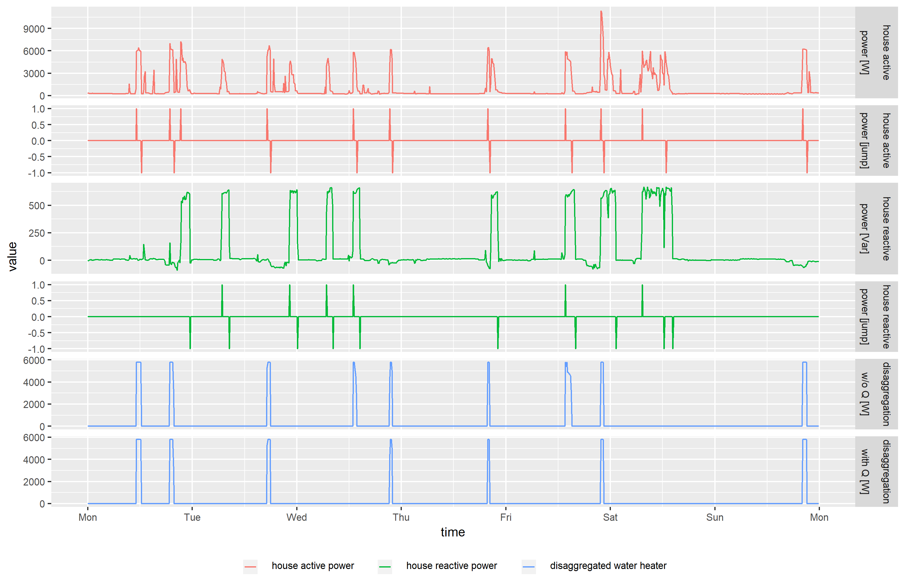Click the 'time' x-axis title
905x588 pixels.
tap(453, 532)
